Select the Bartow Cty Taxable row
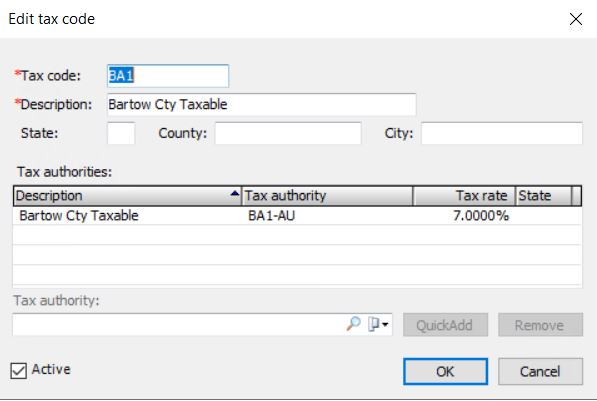Viewport: 597px width, 401px height. tap(297, 216)
